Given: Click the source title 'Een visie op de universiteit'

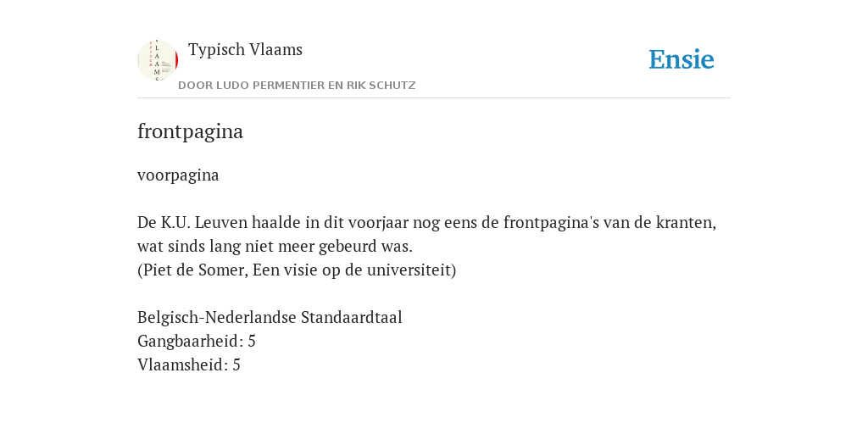Looking at the screenshot, I should click(352, 270).
